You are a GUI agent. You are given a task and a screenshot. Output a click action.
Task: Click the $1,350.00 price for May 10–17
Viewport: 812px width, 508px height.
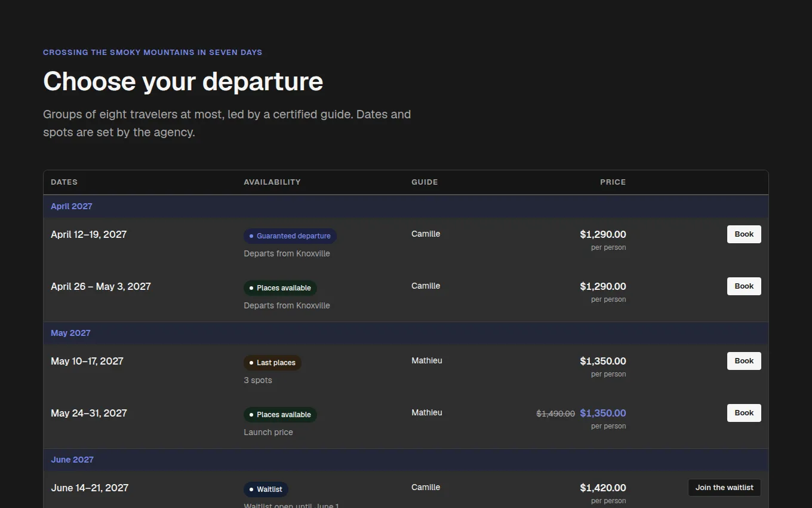pos(603,361)
